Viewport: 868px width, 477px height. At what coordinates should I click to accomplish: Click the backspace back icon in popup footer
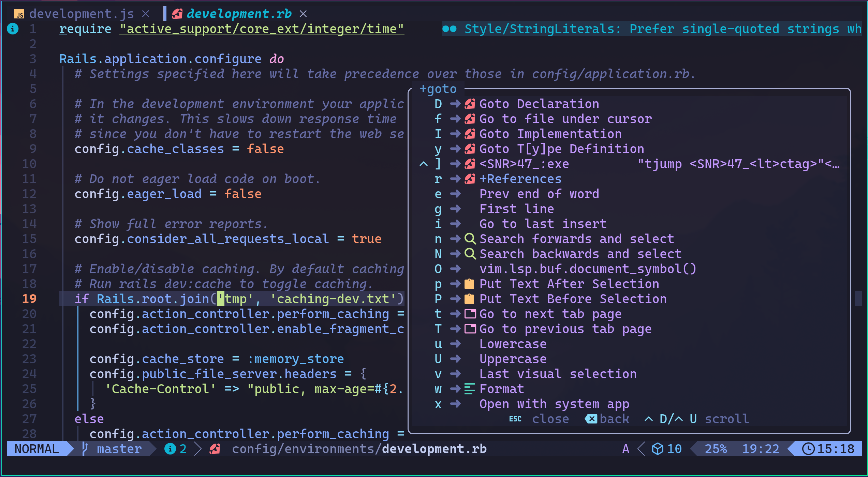coord(591,419)
